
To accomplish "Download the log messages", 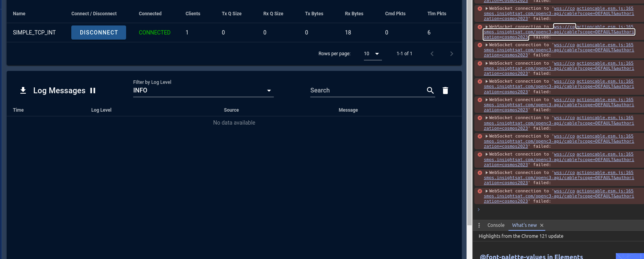I will 23,91.
